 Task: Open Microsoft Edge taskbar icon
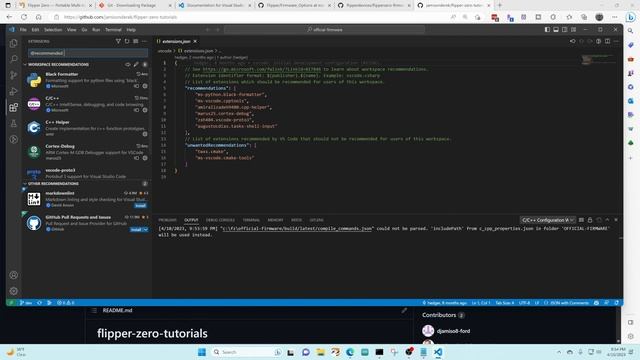click(x=350, y=352)
